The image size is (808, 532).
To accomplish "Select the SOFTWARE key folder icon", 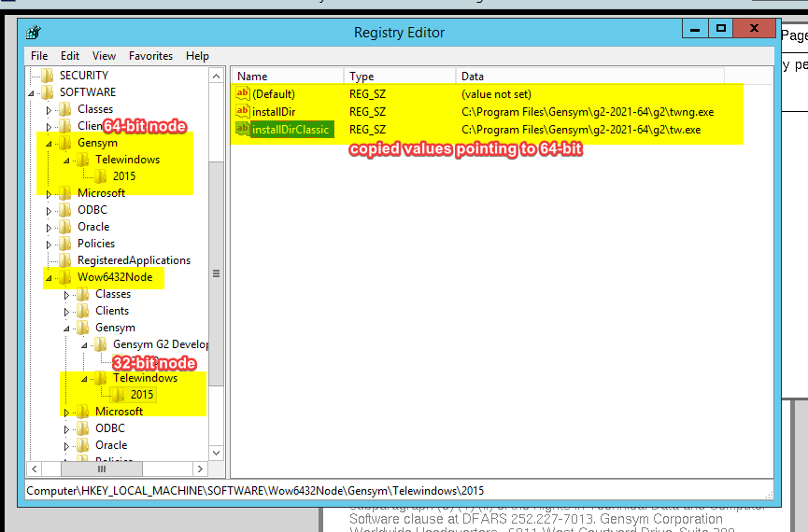I will pyautogui.click(x=48, y=92).
